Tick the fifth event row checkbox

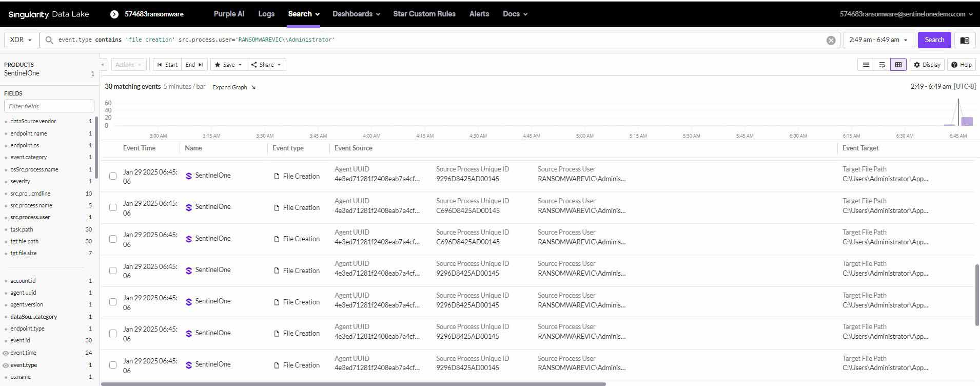(113, 302)
